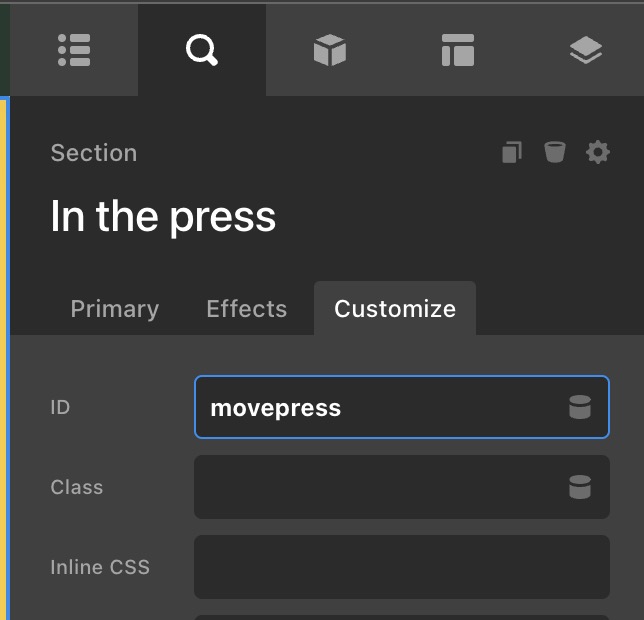The image size is (644, 620).
Task: Click into the Class input field
Action: [x=380, y=487]
